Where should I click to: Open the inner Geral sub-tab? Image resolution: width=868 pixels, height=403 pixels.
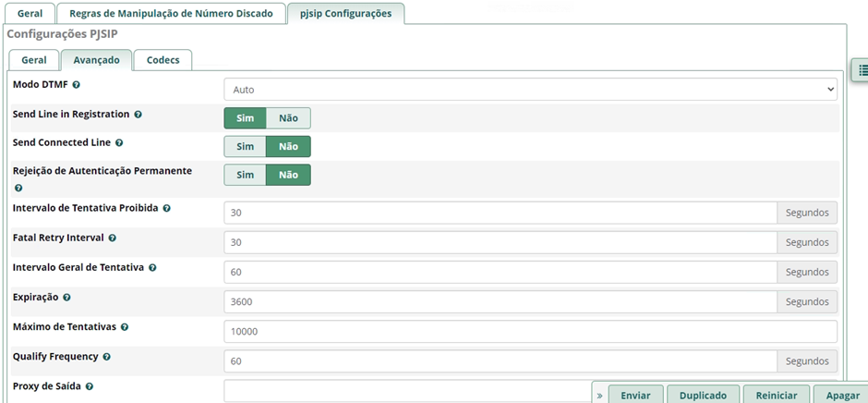pyautogui.click(x=34, y=60)
